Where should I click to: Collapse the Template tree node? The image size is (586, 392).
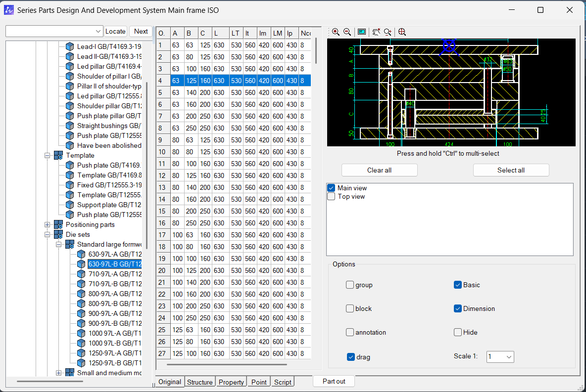[x=48, y=155]
